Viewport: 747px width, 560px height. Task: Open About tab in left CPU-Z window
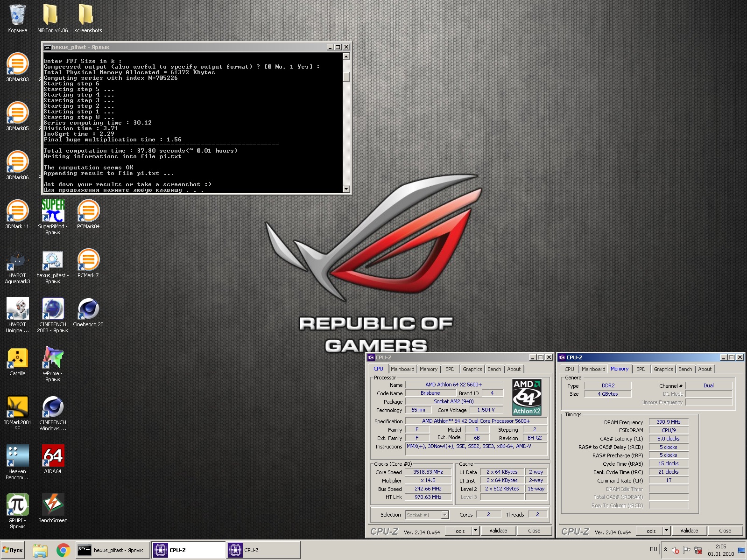(514, 369)
